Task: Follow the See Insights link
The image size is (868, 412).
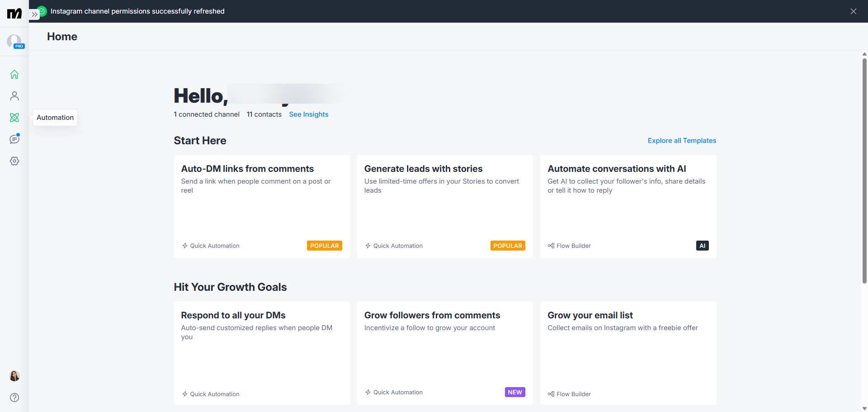Action: (x=309, y=114)
